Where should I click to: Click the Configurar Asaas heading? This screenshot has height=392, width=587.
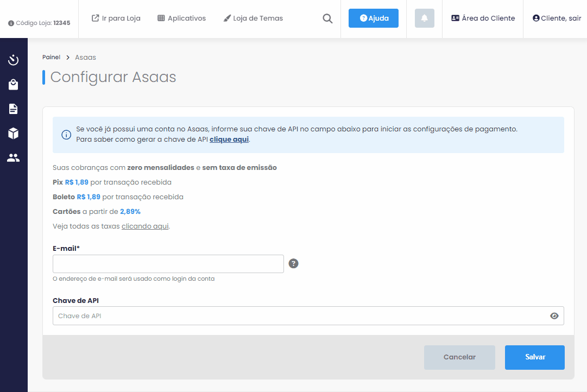pyautogui.click(x=113, y=77)
